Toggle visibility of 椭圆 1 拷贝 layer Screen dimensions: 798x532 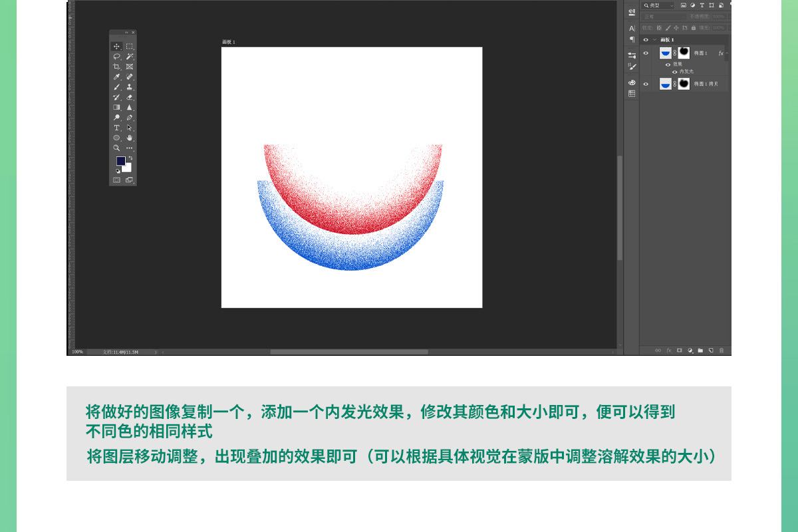[646, 84]
